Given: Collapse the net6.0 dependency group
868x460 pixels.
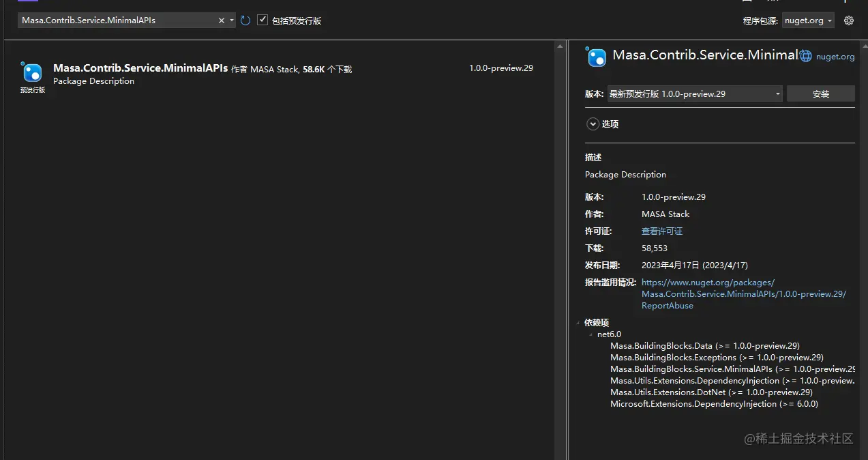Looking at the screenshot, I should tap(591, 334).
